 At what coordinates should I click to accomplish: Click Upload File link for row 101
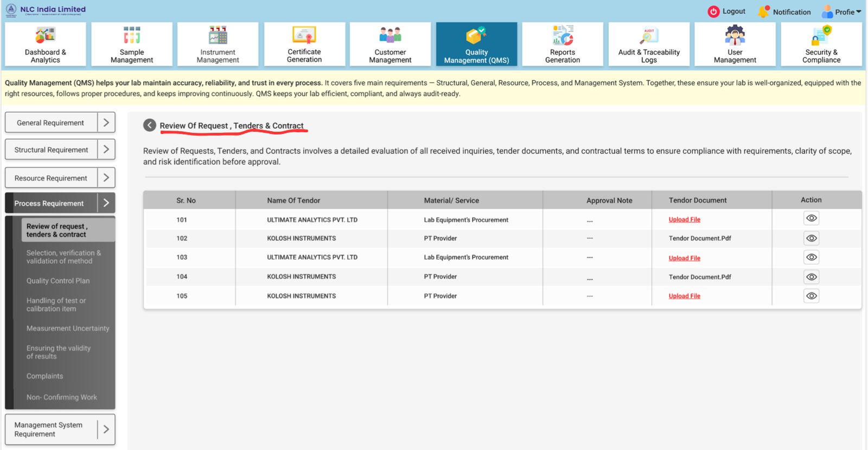click(684, 220)
